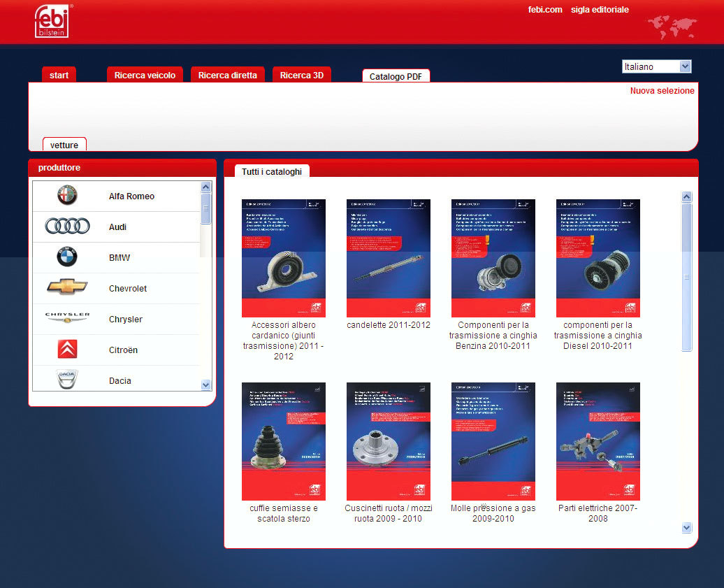Select the Dacia shield logo
The image size is (724, 588).
click(67, 379)
